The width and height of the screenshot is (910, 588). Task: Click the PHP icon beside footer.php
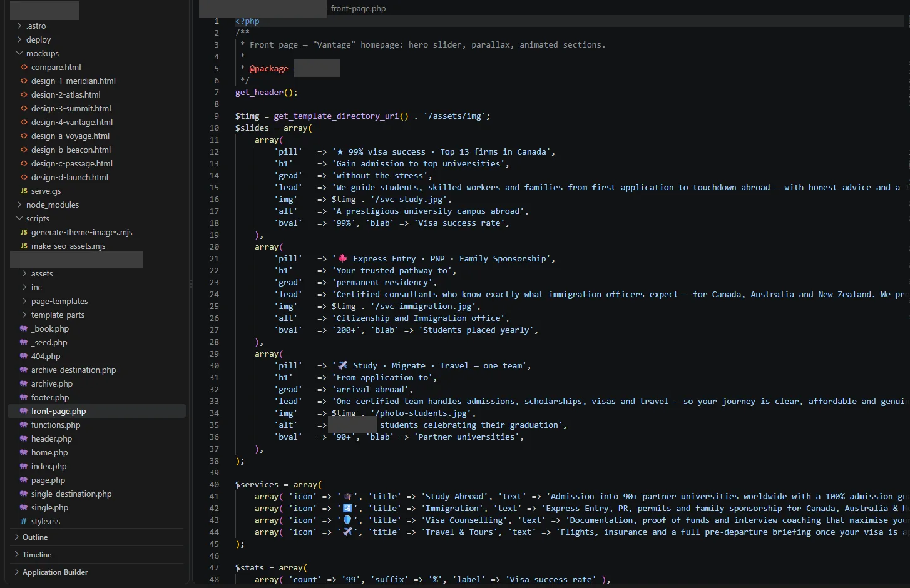point(24,397)
